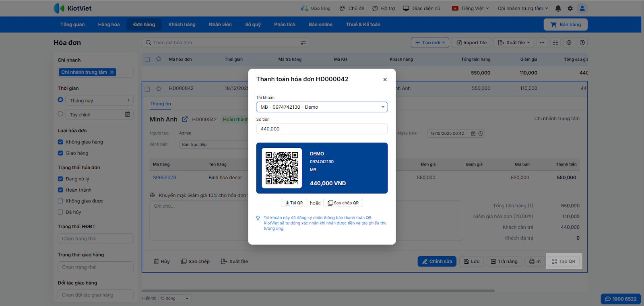Open product link SP652379

164,178
